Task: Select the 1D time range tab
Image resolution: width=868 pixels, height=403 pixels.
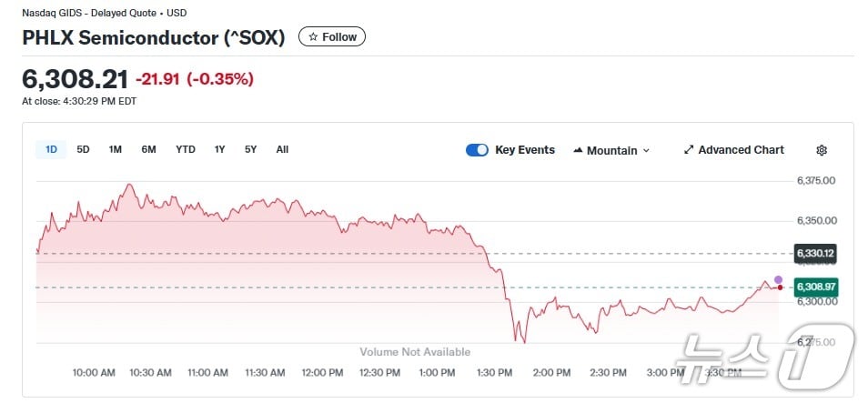Action: [51, 149]
